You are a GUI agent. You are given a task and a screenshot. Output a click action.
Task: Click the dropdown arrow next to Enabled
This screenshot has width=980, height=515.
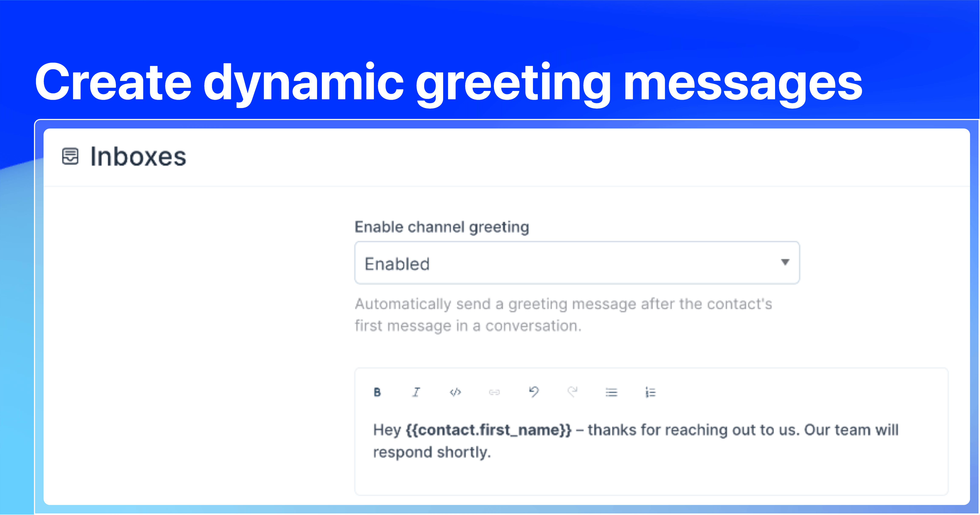click(x=785, y=262)
